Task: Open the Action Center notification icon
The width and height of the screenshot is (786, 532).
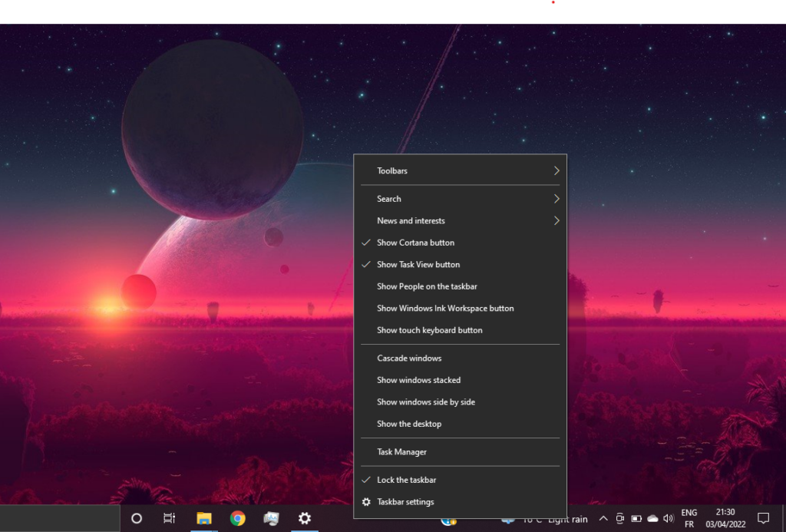Action: click(x=763, y=518)
